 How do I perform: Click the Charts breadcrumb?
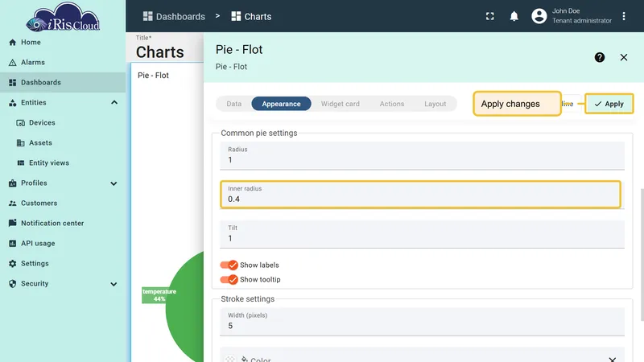click(251, 16)
